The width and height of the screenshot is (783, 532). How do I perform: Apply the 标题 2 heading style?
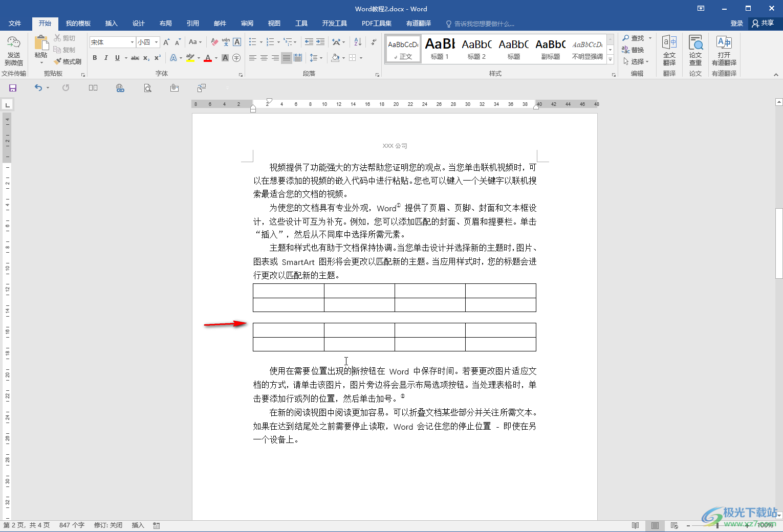pyautogui.click(x=476, y=49)
